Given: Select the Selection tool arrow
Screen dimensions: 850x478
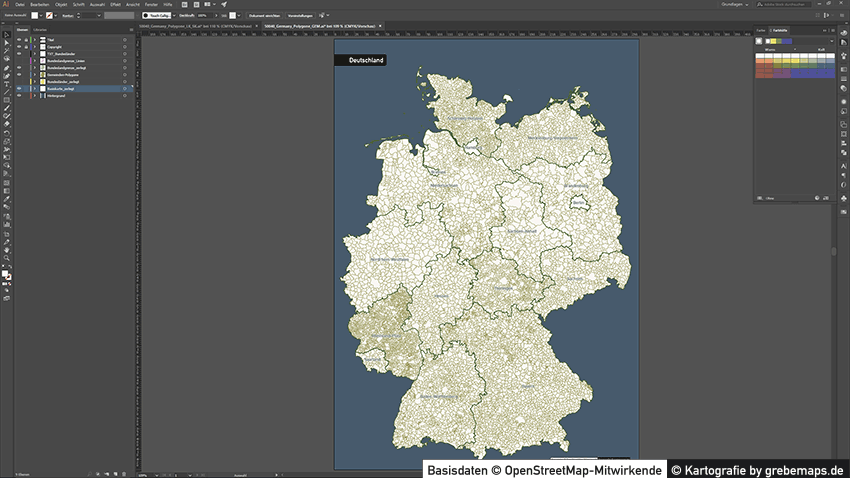Looking at the screenshot, I should (x=7, y=35).
